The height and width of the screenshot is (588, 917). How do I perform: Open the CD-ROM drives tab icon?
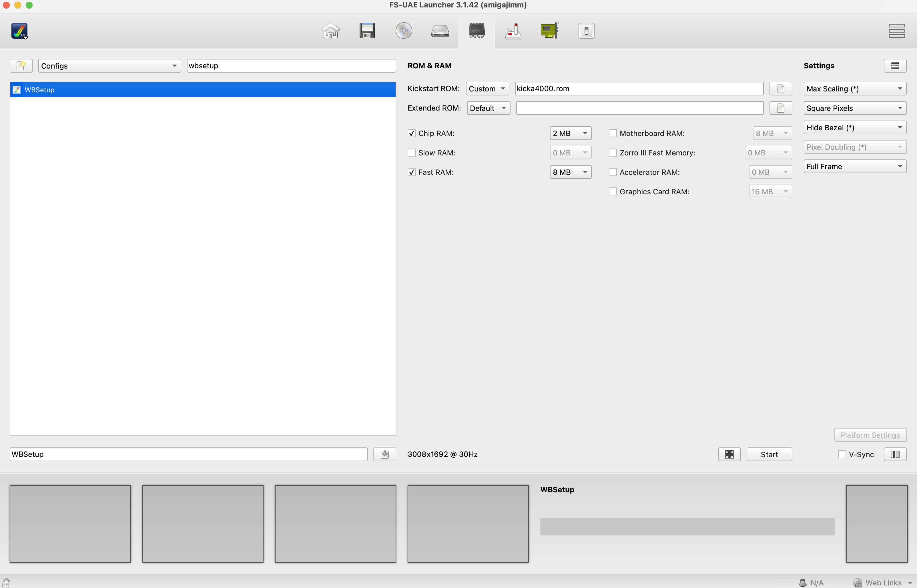click(403, 31)
